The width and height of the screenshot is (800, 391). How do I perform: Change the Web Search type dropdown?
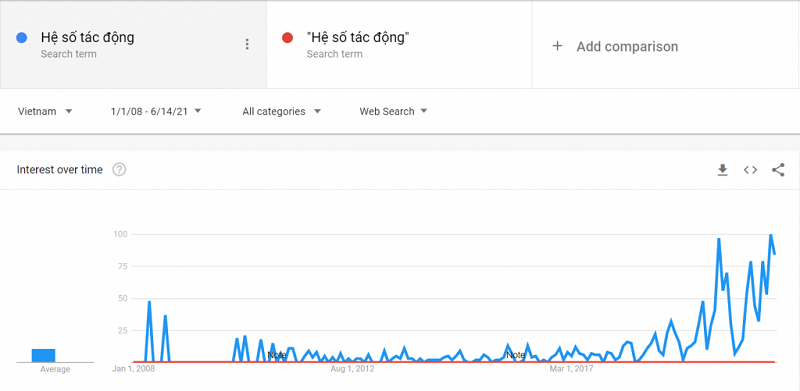tap(393, 111)
